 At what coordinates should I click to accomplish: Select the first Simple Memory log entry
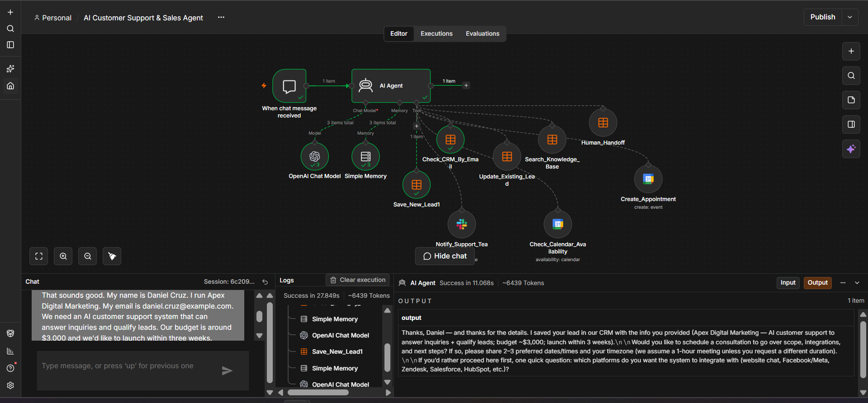click(335, 319)
